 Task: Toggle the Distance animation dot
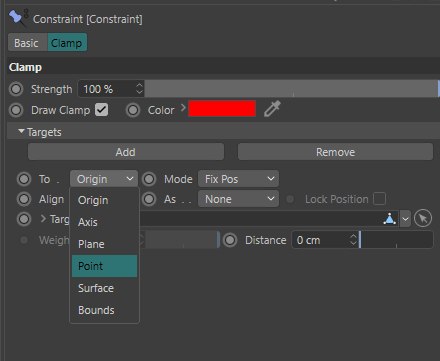point(230,240)
